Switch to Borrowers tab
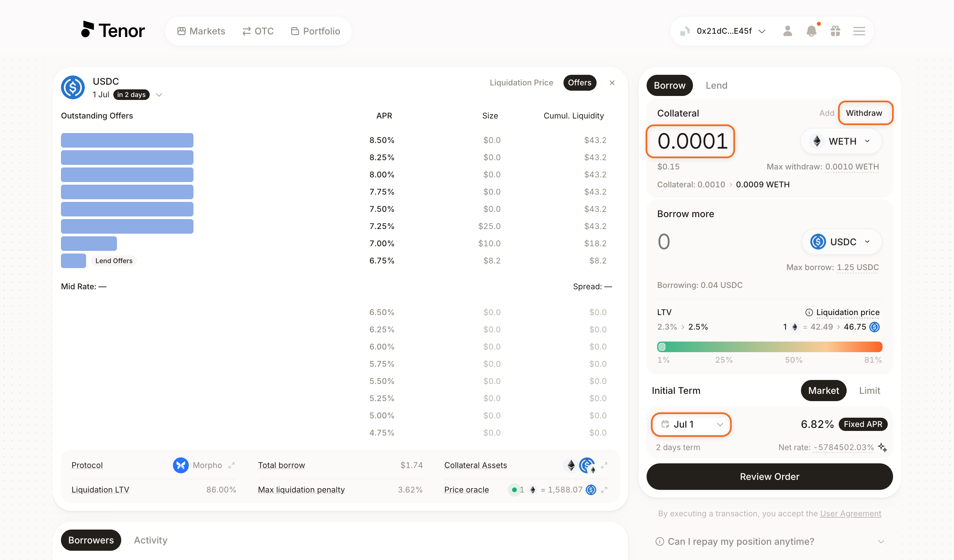 (x=91, y=540)
